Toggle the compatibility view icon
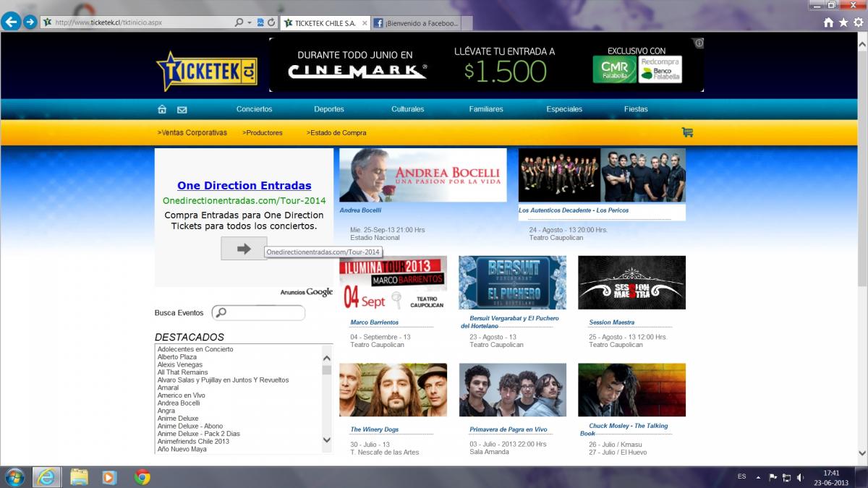Screen dimensions: 868x488 click(x=260, y=22)
